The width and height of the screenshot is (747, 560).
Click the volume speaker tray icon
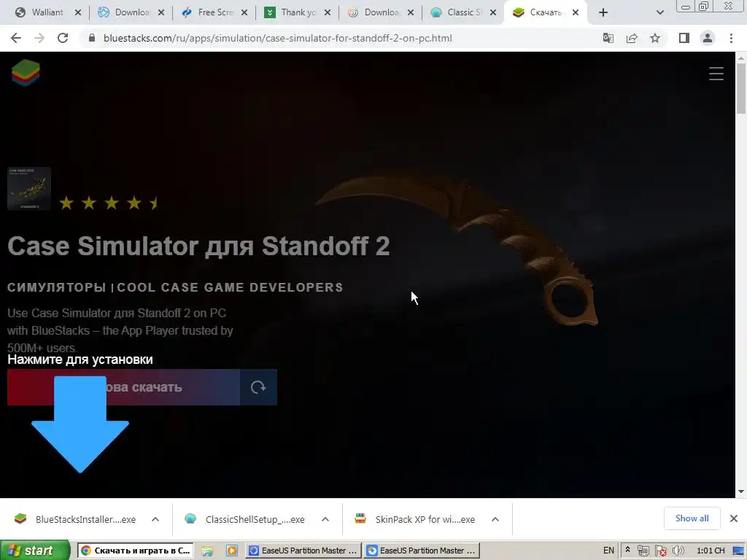point(678,551)
